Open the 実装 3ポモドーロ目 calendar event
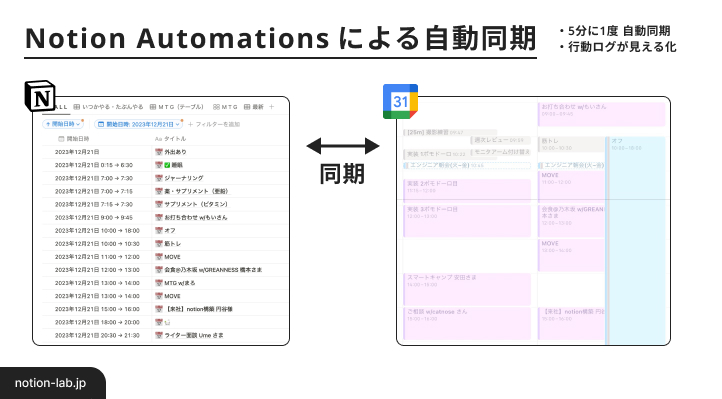 click(x=467, y=221)
